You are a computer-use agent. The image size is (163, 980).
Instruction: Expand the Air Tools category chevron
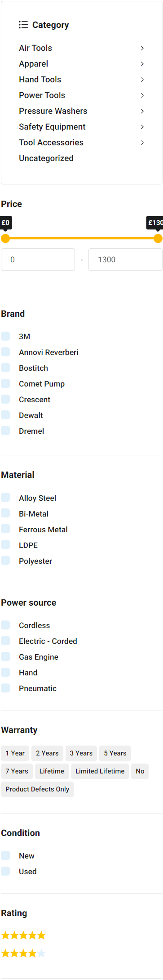tap(142, 48)
